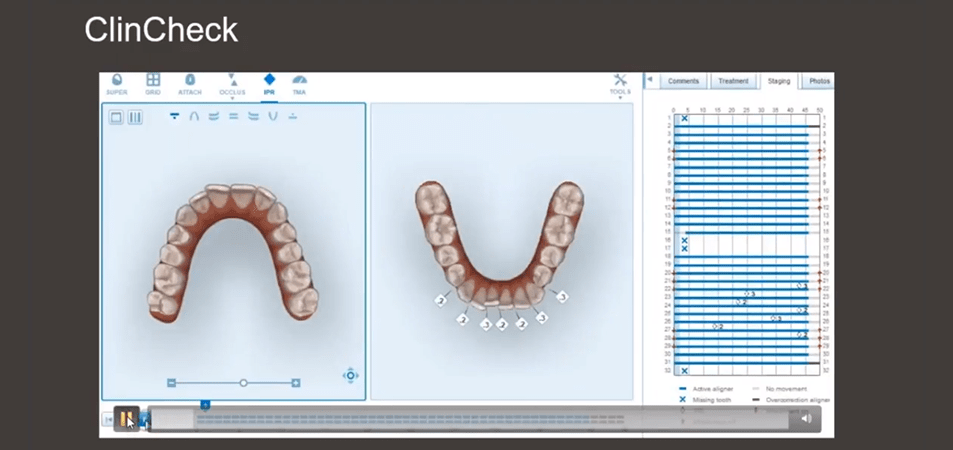Show attachments with the ATTACH tool
Image resolution: width=953 pixels, height=450 pixels.
pyautogui.click(x=190, y=85)
